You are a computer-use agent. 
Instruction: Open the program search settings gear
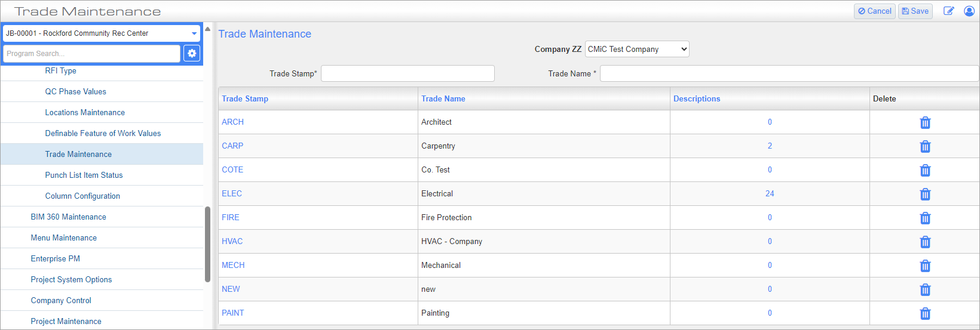192,53
